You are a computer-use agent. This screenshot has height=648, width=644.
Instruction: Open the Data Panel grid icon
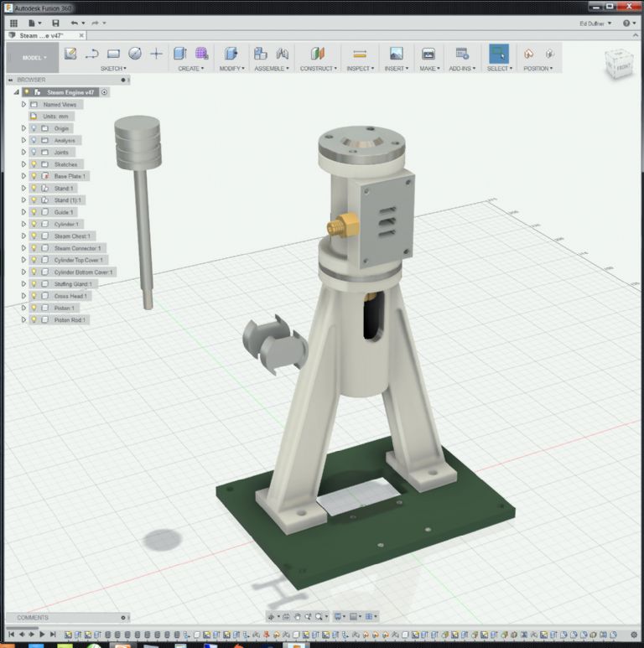pos(13,23)
